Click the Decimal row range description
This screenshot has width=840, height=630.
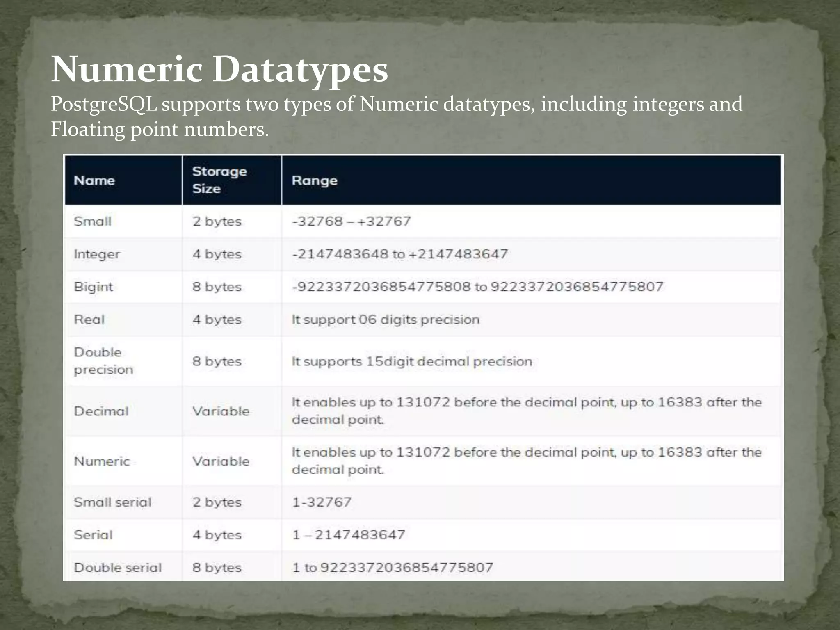[527, 411]
